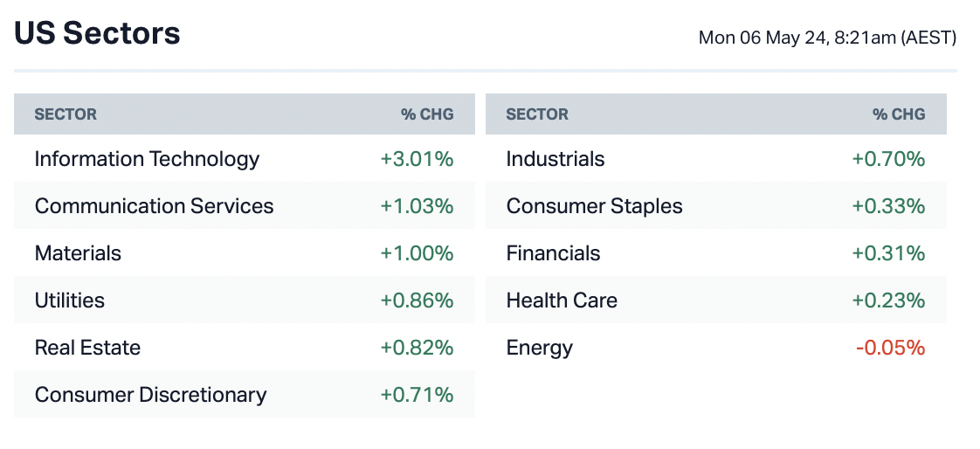Click the +3.01% change value
The width and height of the screenshot is (980, 449).
[x=417, y=159]
